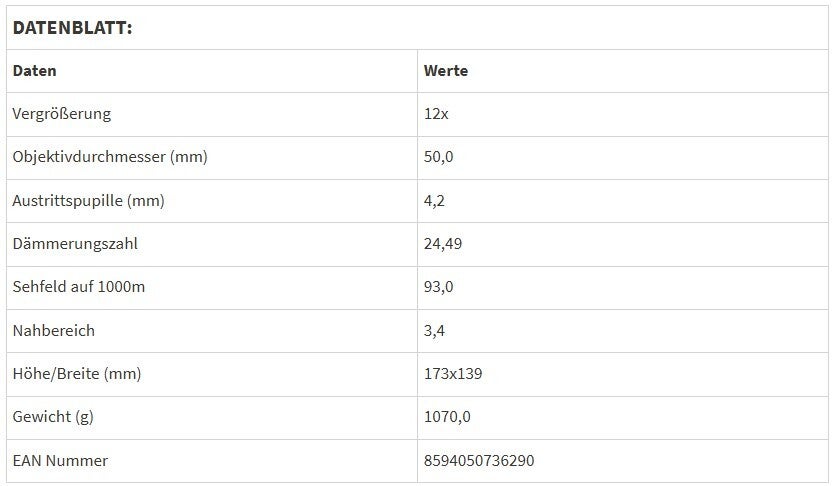Select the Daten column header

34,71
